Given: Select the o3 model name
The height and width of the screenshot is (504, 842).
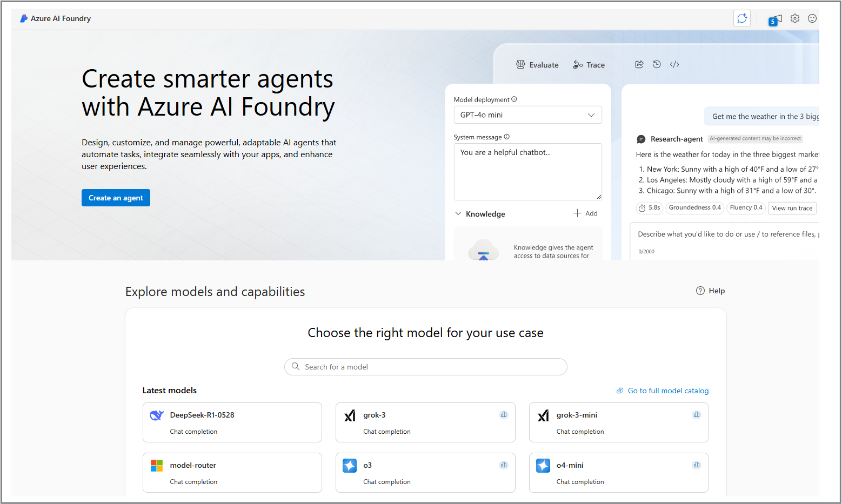Looking at the screenshot, I should click(367, 465).
